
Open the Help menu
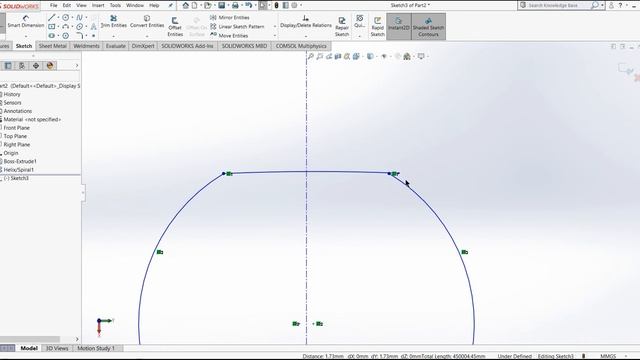point(154,5)
